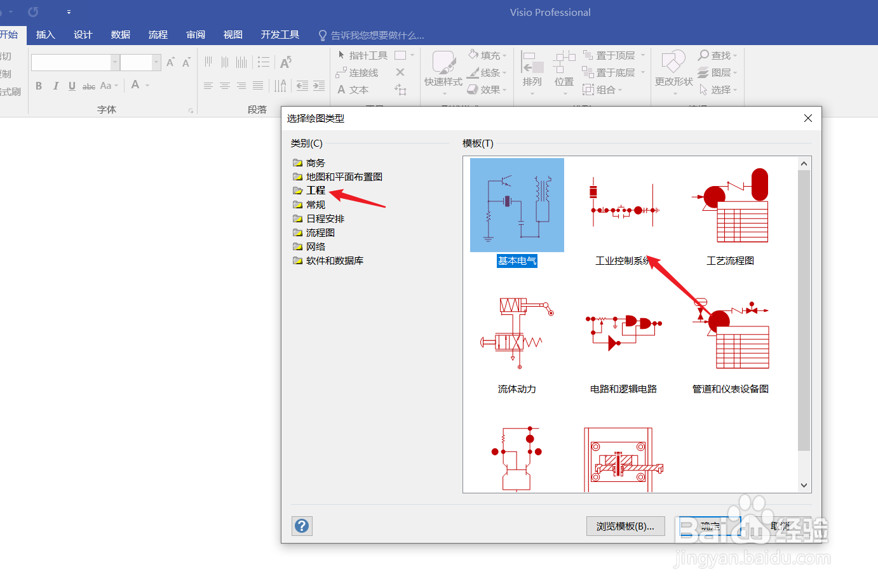Click 浏览模板(B)... button
The image size is (878, 588).
pos(625,526)
